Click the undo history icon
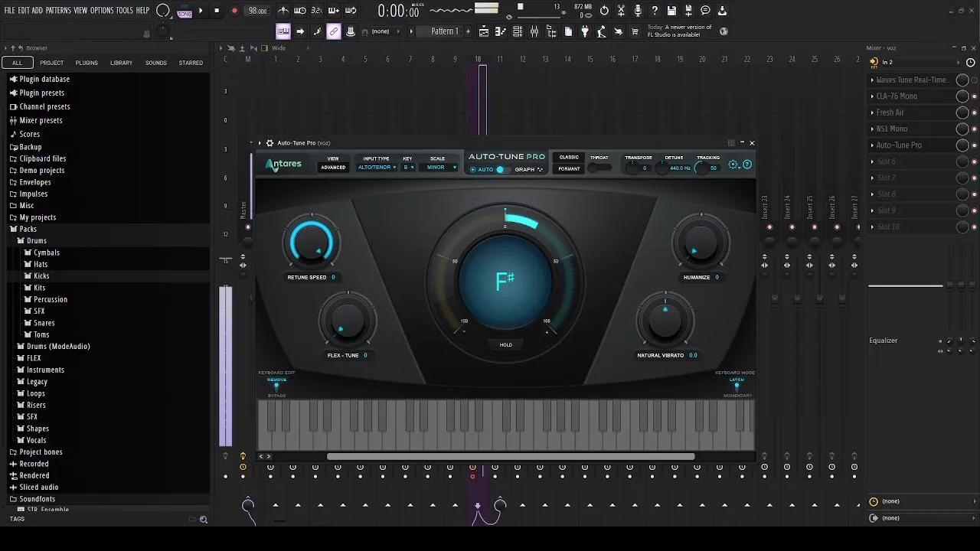 click(604, 11)
